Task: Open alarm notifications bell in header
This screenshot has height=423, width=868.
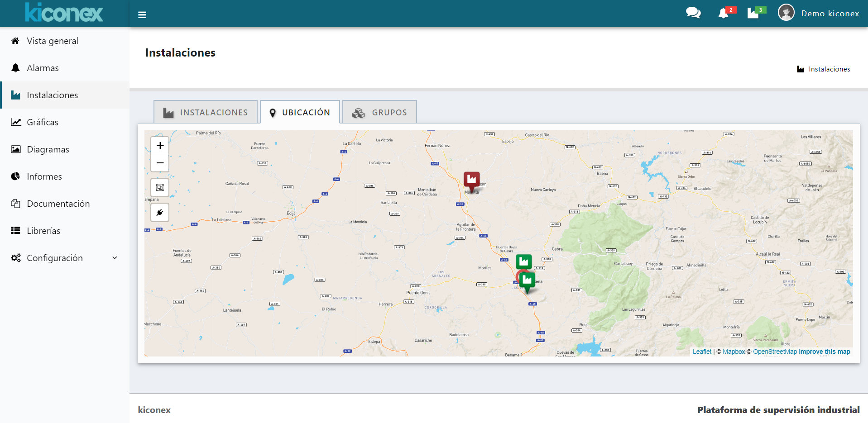Action: tap(723, 14)
